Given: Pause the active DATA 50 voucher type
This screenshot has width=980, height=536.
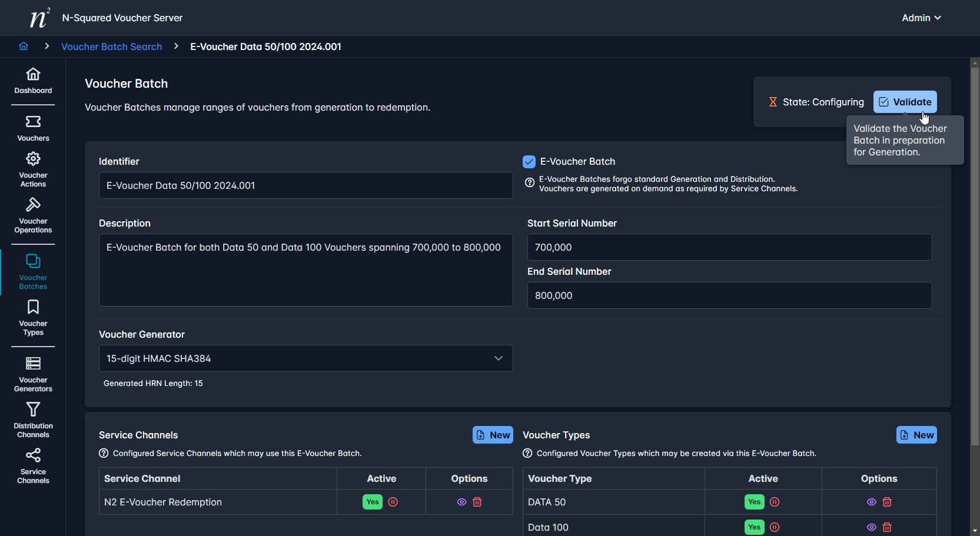Looking at the screenshot, I should [775, 502].
